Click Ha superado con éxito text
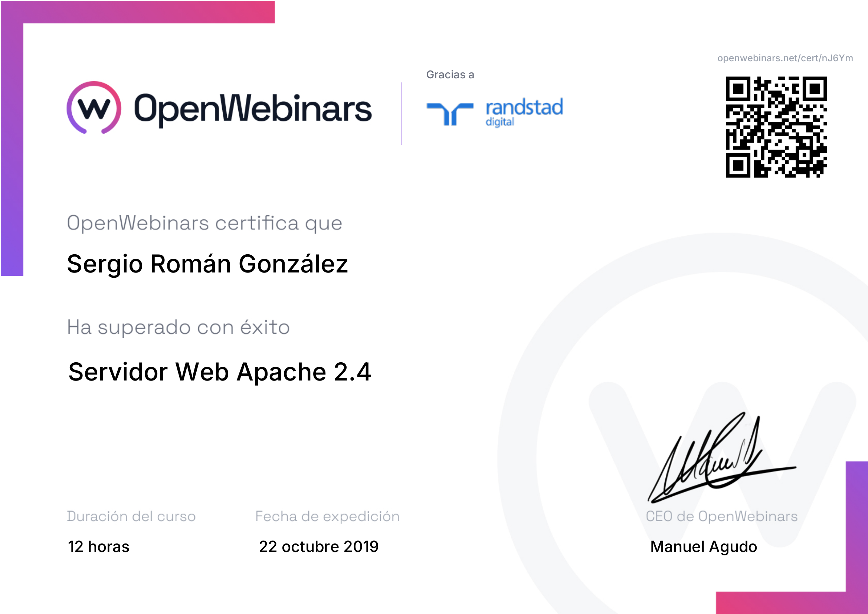The height and width of the screenshot is (614, 868). pos(178,327)
